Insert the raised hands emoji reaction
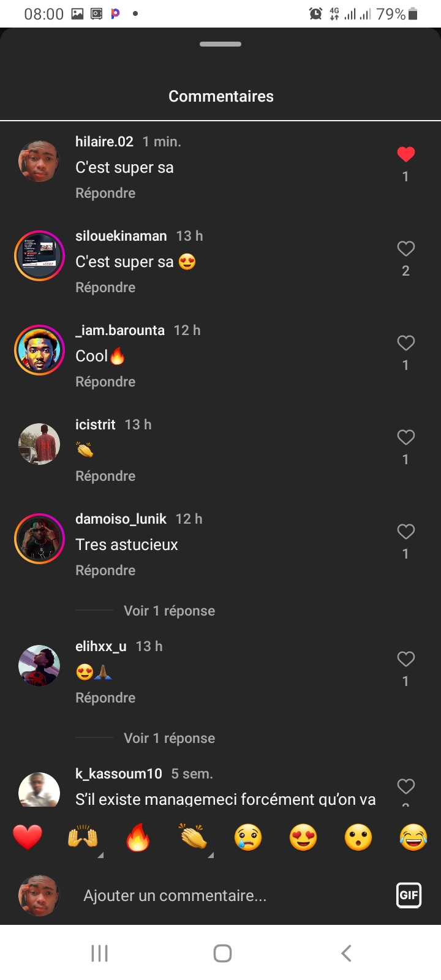The height and width of the screenshot is (980, 441). [83, 837]
